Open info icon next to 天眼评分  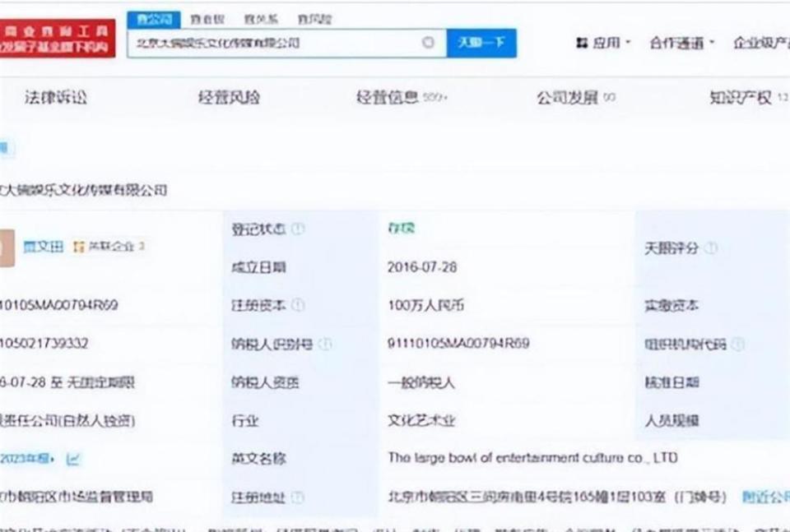click(x=710, y=247)
